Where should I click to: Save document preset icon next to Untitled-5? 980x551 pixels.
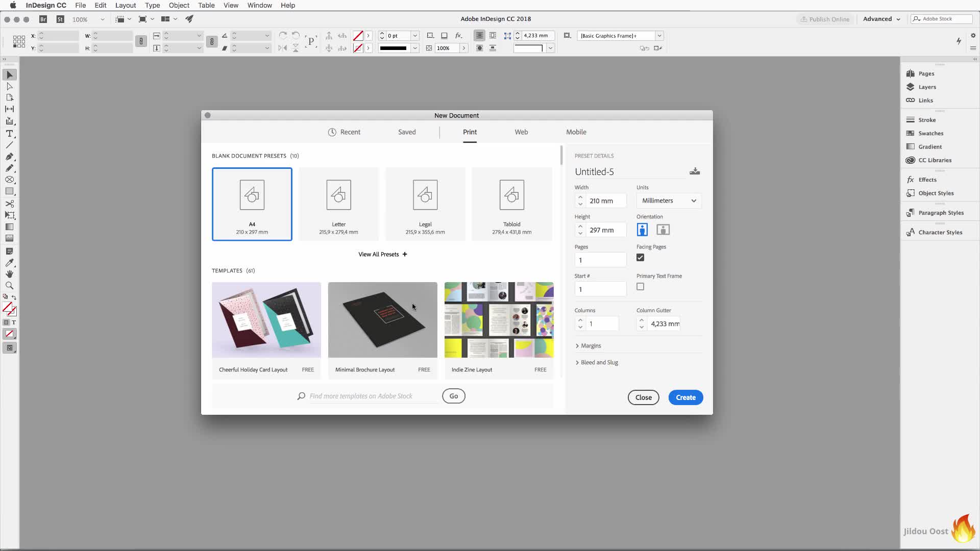(x=695, y=171)
